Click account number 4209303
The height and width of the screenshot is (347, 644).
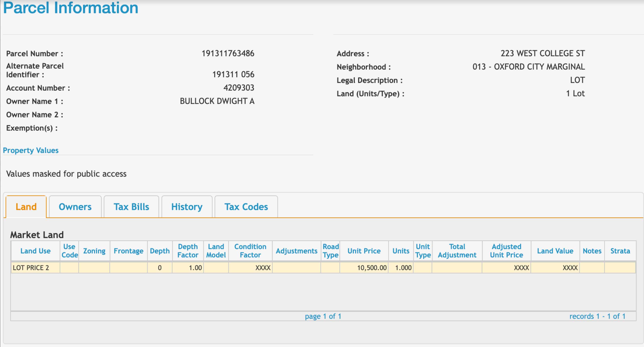tap(239, 88)
